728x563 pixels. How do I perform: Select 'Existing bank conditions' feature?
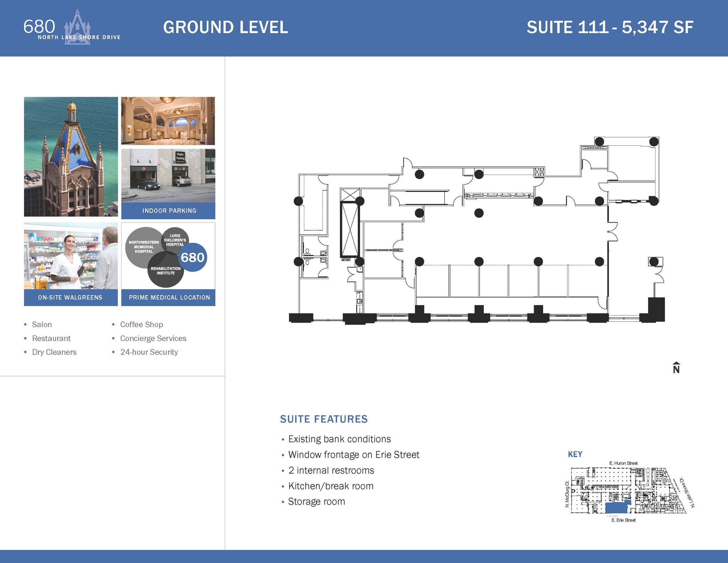339,439
